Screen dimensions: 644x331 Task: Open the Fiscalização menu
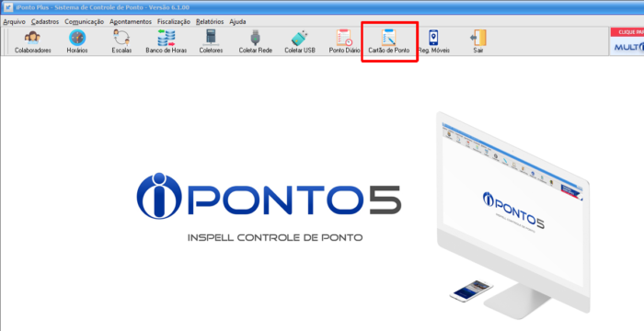pyautogui.click(x=174, y=22)
